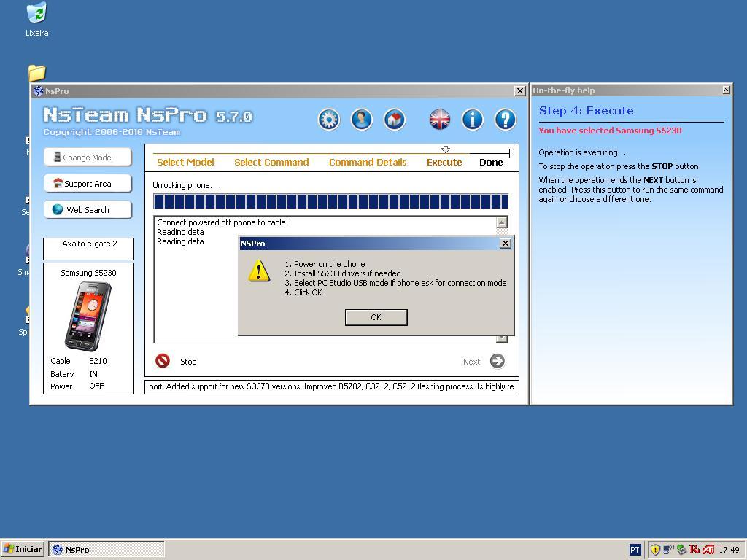Click the Unlocking phone progress bar

(330, 201)
